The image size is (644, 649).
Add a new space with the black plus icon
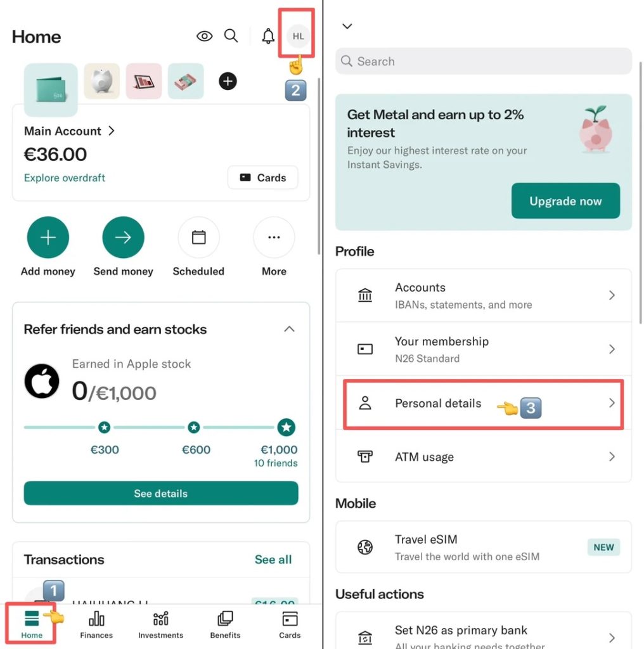228,81
